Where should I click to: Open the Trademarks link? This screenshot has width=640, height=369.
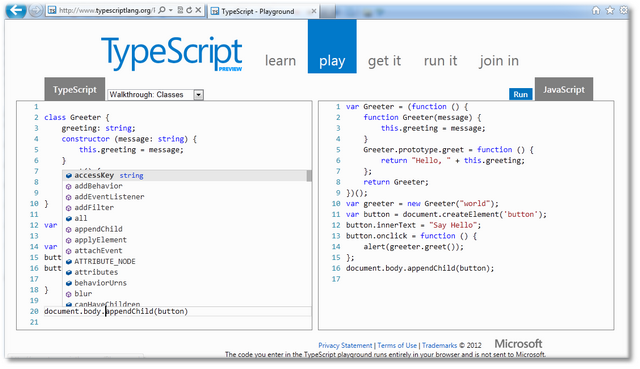pyautogui.click(x=440, y=345)
